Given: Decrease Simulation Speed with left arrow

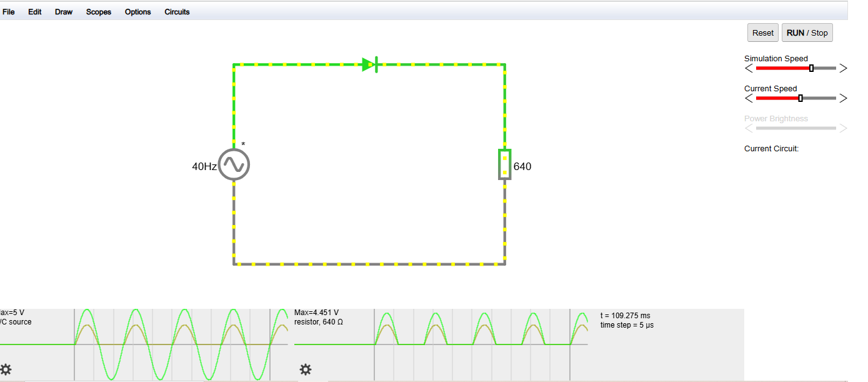Looking at the screenshot, I should tap(749, 68).
